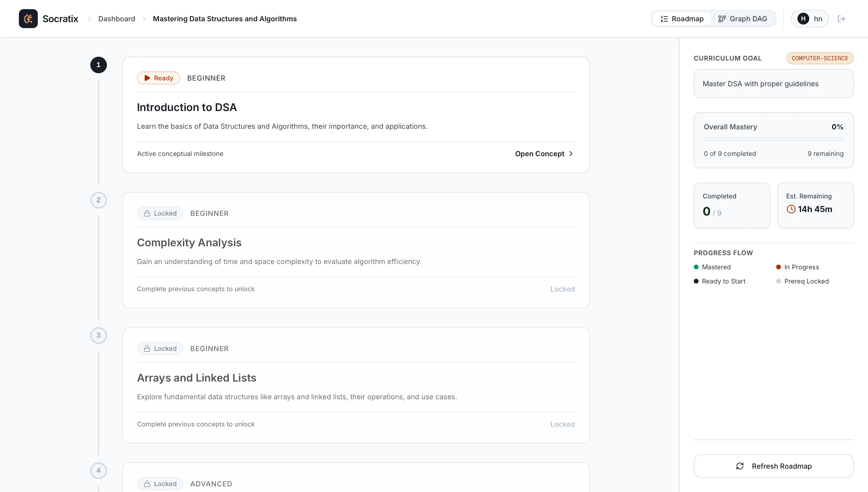Click the COMPUTER-SCIENCE tag
Image resolution: width=868 pixels, height=492 pixels.
coord(820,58)
